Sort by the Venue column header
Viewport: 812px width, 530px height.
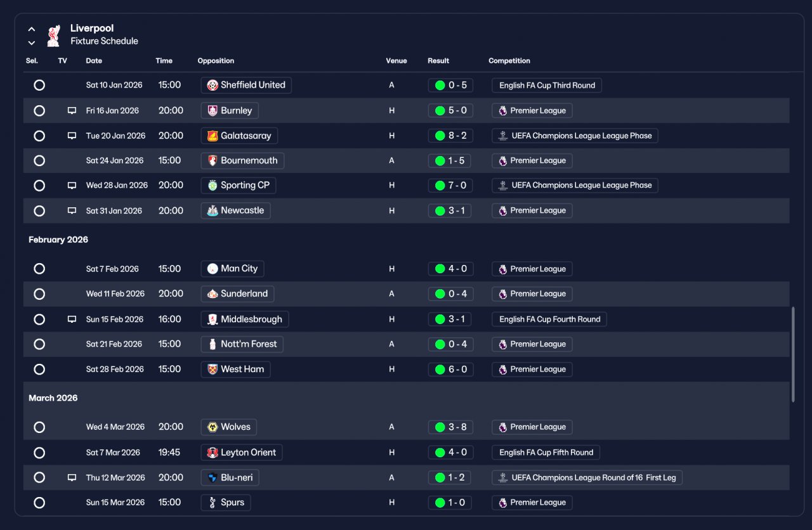(396, 61)
